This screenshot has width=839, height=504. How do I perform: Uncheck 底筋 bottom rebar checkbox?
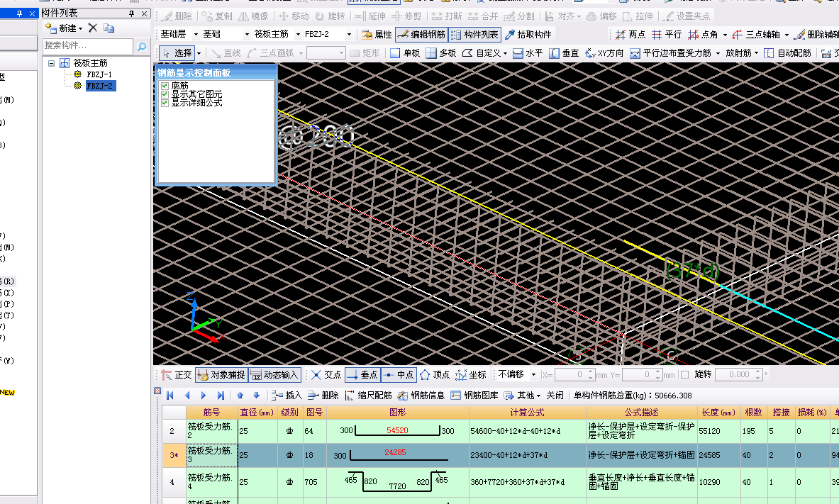[x=165, y=86]
